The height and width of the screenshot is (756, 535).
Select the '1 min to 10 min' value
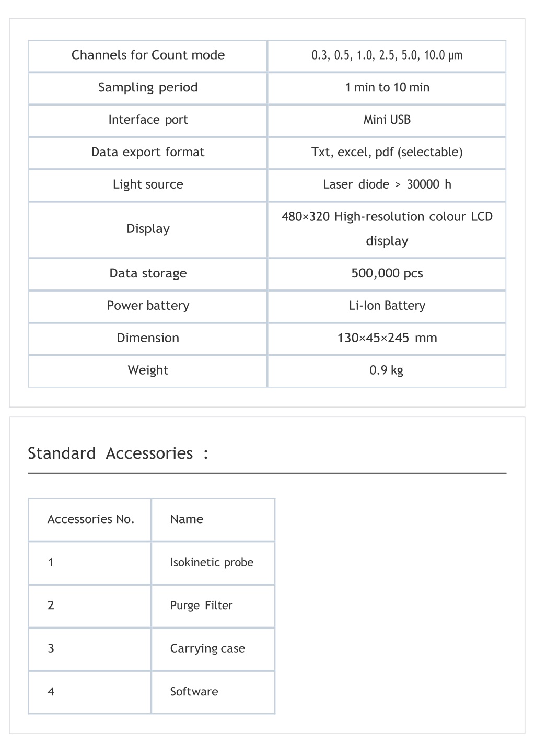point(387,88)
